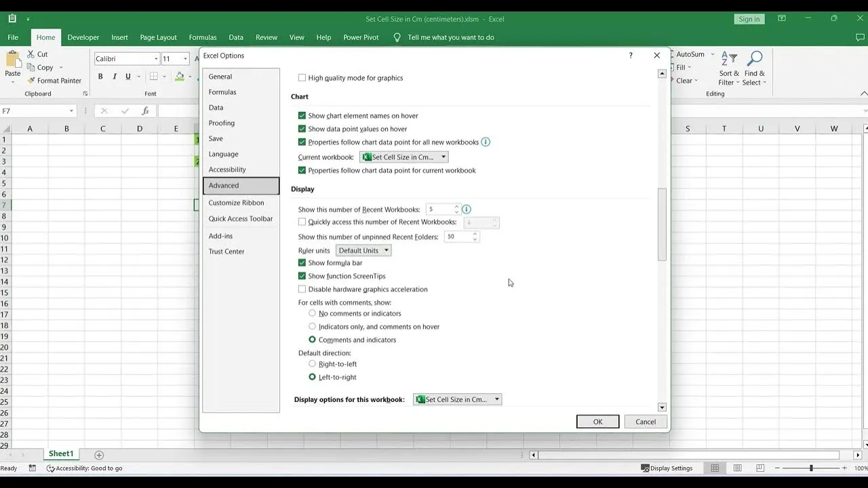Switch to Sheet1 tab
The image size is (868, 488).
click(x=60, y=453)
